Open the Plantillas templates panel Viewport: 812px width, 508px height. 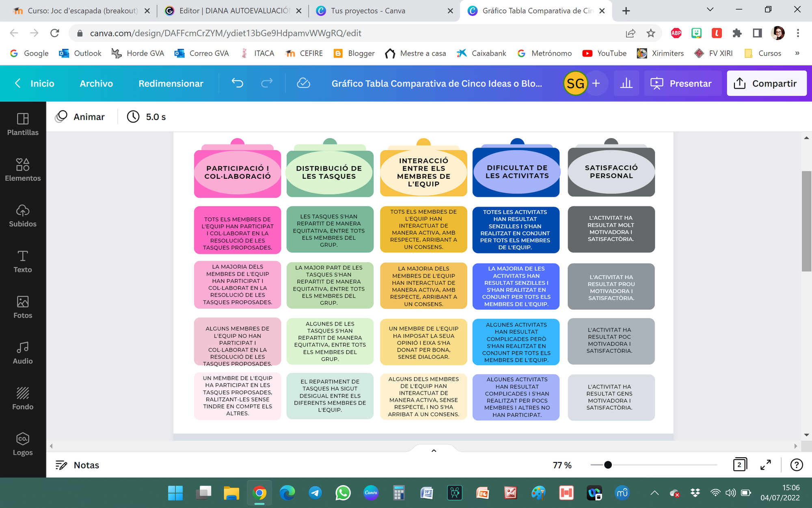click(23, 124)
